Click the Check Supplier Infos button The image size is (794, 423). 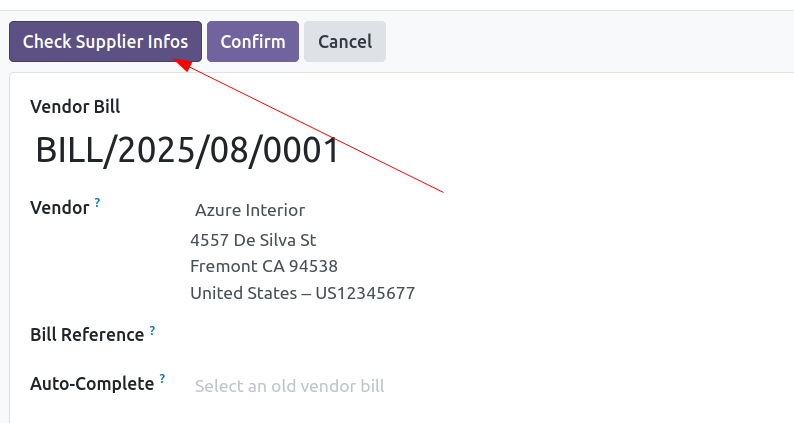click(x=105, y=42)
